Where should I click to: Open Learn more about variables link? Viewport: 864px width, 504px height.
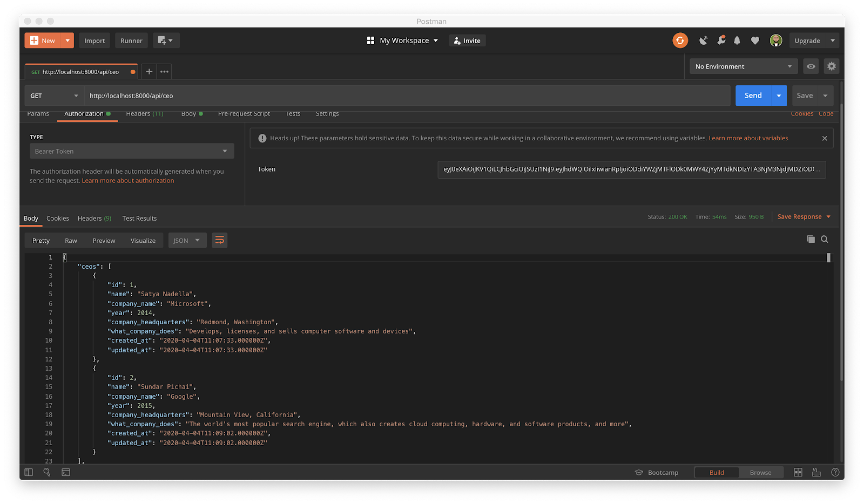(x=748, y=138)
